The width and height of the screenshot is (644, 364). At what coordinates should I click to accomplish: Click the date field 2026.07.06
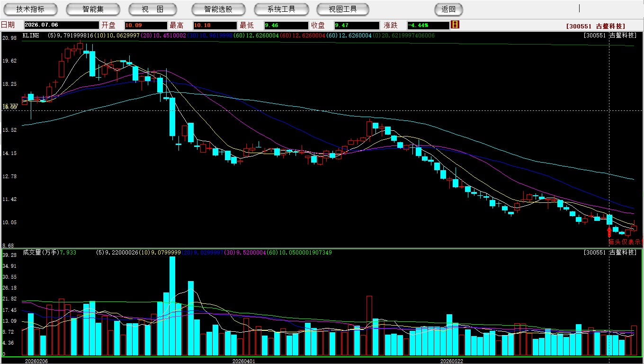[x=62, y=25]
